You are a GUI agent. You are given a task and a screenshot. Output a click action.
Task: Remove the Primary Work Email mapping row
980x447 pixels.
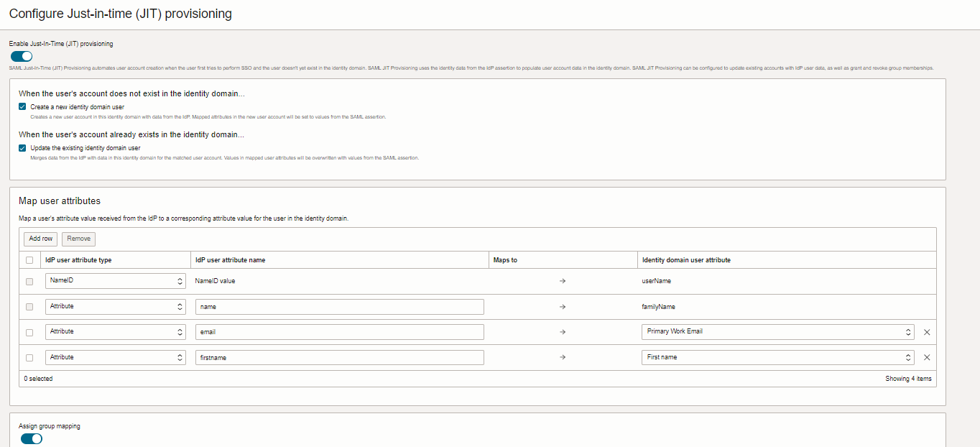(x=926, y=332)
